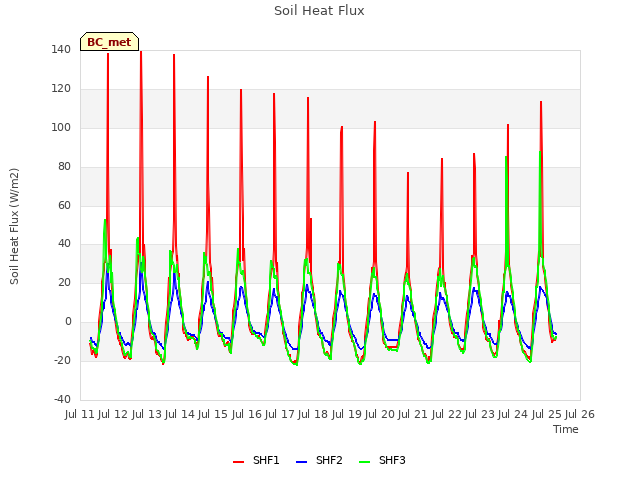Click the Jul 12 x-axis tick label
The image size is (640, 480).
[x=113, y=414]
